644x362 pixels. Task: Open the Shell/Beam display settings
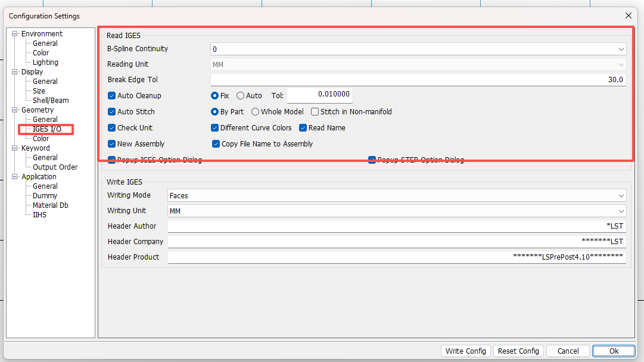pyautogui.click(x=51, y=101)
